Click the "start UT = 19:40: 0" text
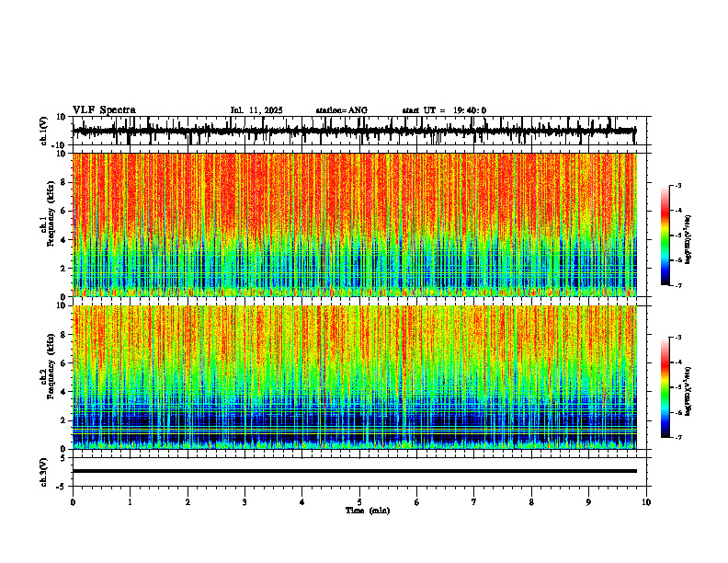The width and height of the screenshot is (728, 563). [444, 110]
